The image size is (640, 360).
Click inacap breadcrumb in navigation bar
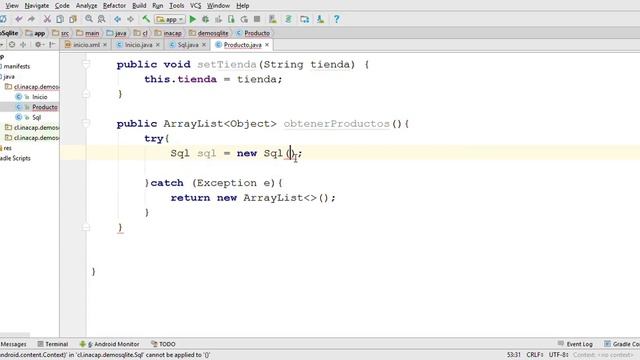(168, 33)
